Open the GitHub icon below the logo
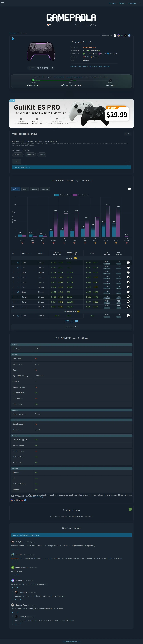 coord(52,25)
